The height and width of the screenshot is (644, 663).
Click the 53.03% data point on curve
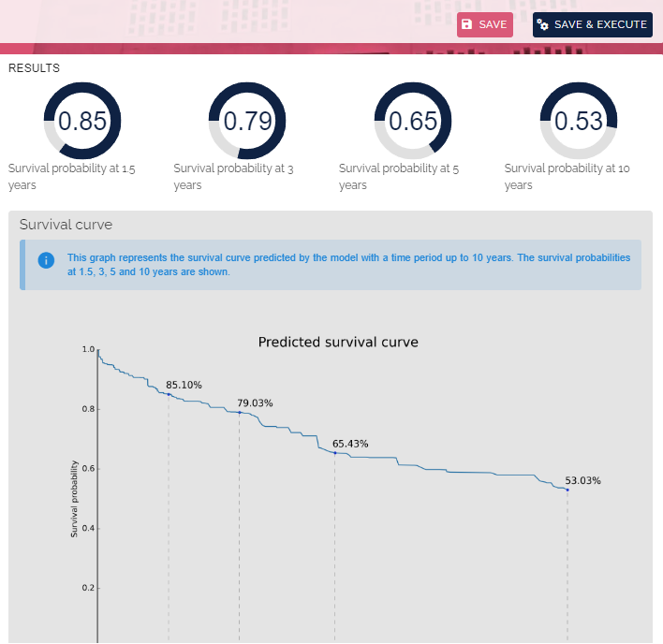pyautogui.click(x=567, y=490)
